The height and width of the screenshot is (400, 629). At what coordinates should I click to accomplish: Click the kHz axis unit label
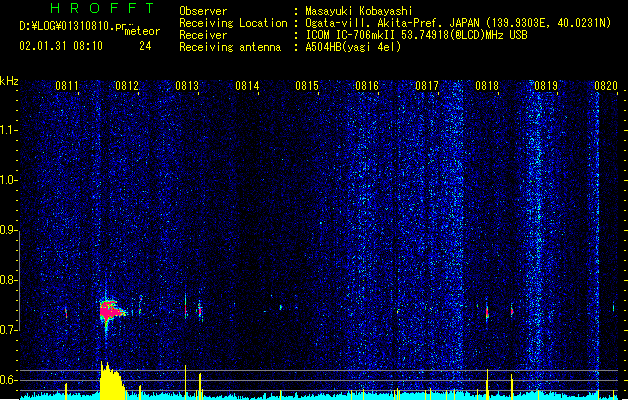click(9, 81)
